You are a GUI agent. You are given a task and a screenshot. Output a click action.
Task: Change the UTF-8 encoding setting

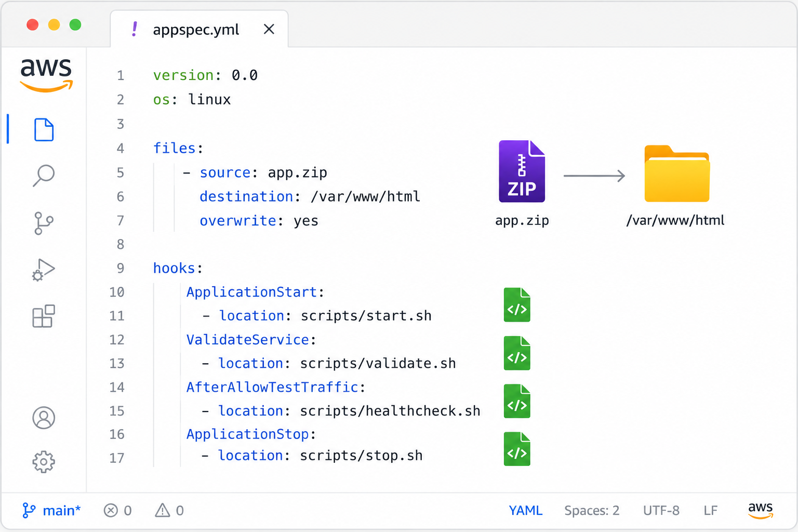tap(661, 511)
